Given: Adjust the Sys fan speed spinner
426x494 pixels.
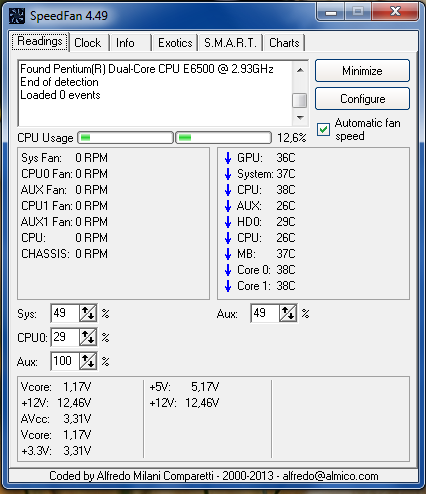Looking at the screenshot, I should pyautogui.click(x=88, y=313).
